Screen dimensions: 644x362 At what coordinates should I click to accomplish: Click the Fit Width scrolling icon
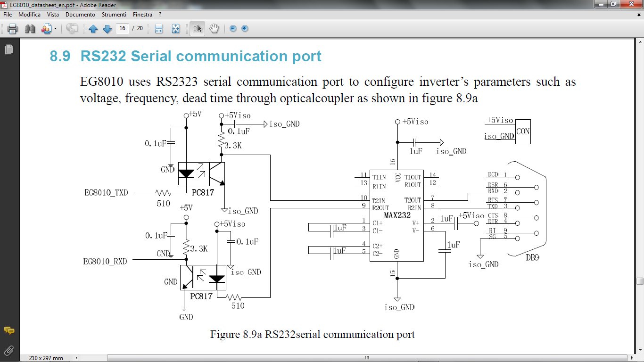pyautogui.click(x=159, y=29)
